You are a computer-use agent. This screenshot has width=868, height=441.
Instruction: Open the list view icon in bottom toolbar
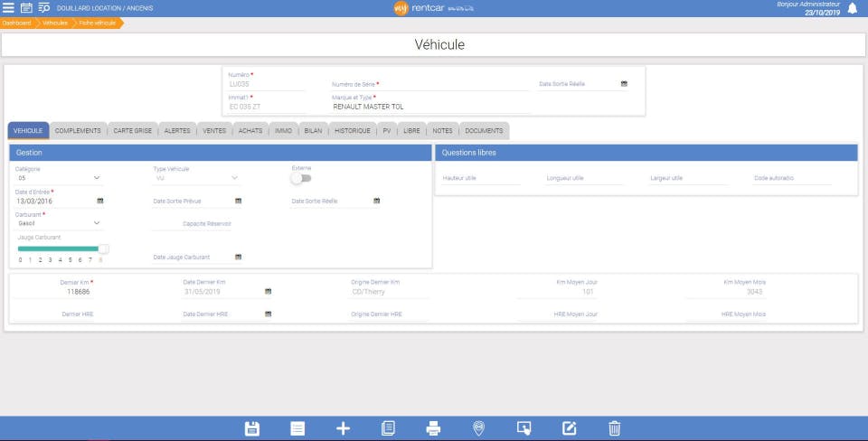297,428
